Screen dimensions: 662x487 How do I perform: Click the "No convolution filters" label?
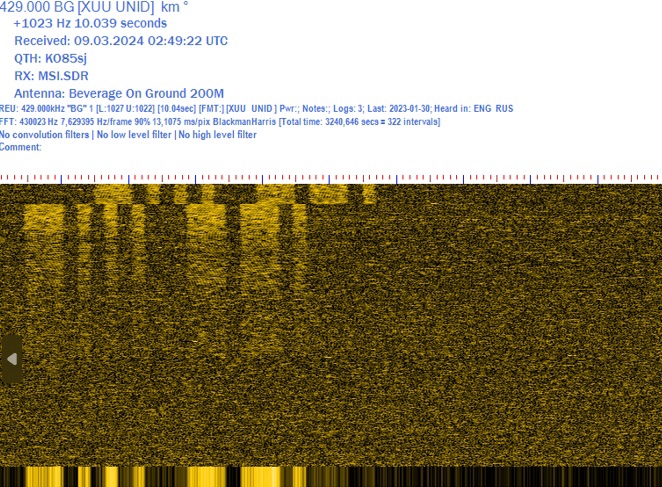point(44,135)
